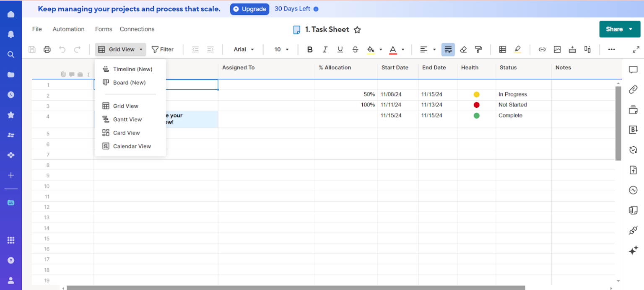This screenshot has width=644, height=290.
Task: Click the Upgrade button
Action: [x=249, y=9]
